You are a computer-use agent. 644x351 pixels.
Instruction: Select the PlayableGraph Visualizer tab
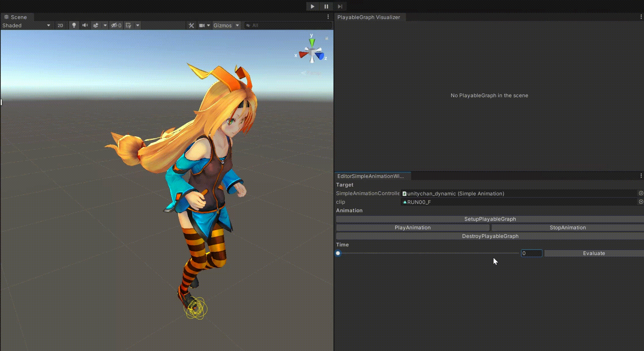pos(368,17)
